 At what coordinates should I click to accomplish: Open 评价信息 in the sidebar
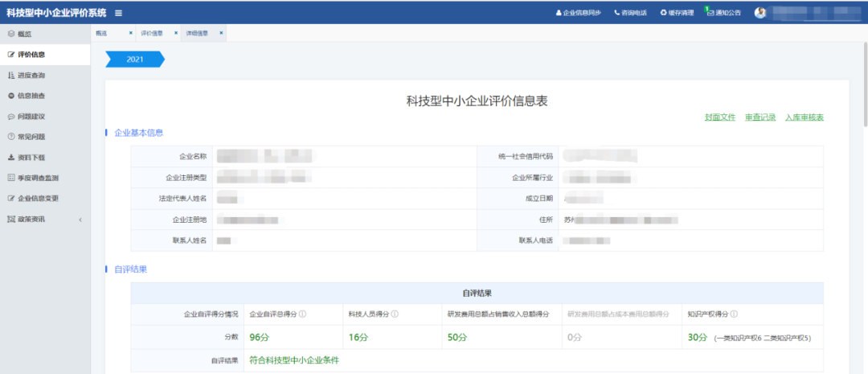pyautogui.click(x=45, y=55)
